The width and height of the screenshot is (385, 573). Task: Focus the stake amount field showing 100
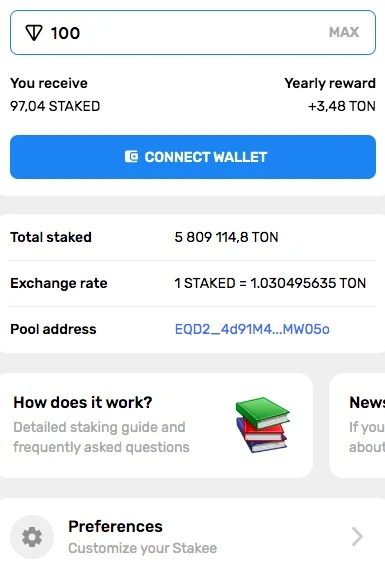(x=193, y=33)
